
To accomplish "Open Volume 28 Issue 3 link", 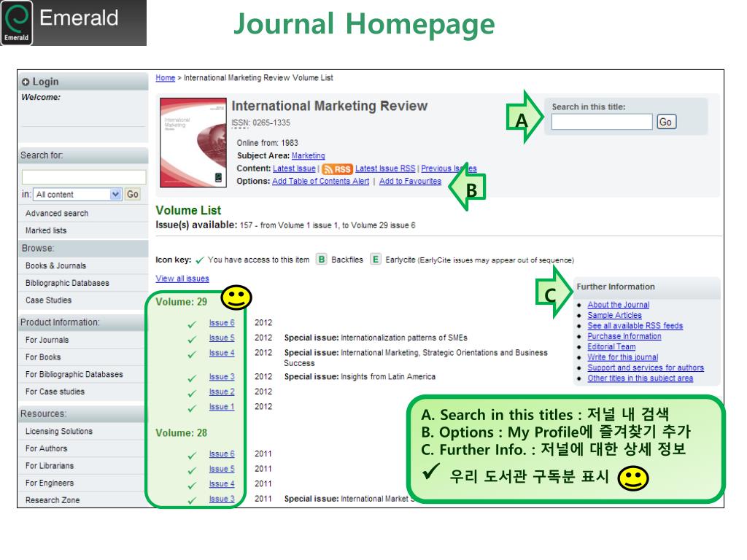I will pos(222,499).
